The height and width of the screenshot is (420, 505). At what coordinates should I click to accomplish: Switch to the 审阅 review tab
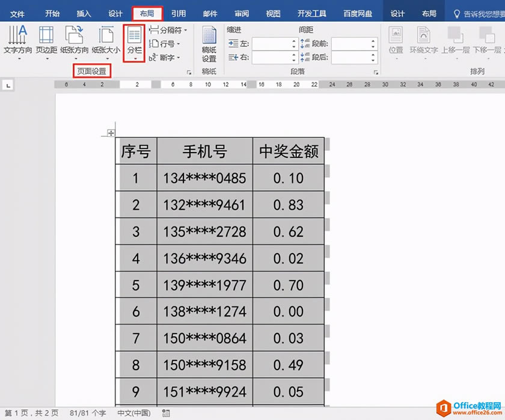[x=242, y=14]
